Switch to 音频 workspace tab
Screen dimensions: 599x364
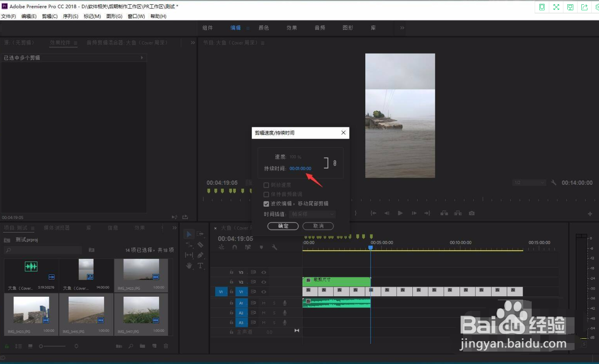click(320, 28)
